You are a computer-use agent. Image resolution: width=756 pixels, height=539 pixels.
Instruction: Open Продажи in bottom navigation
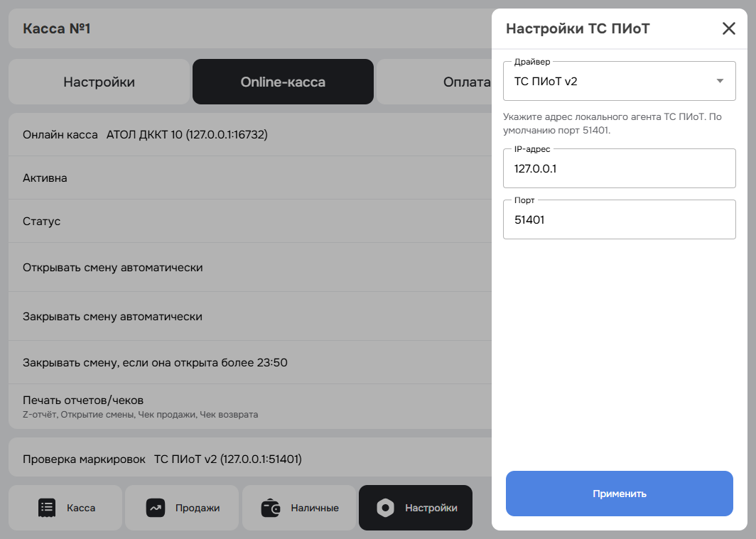182,508
